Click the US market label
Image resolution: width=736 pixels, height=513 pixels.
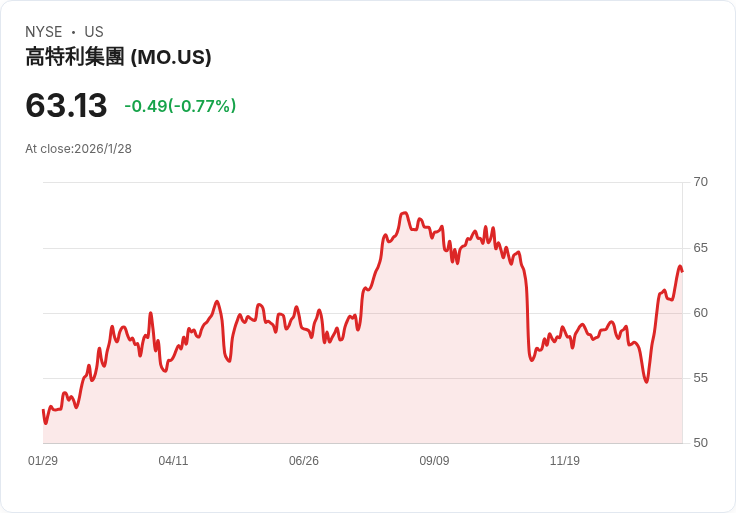[x=94, y=32]
